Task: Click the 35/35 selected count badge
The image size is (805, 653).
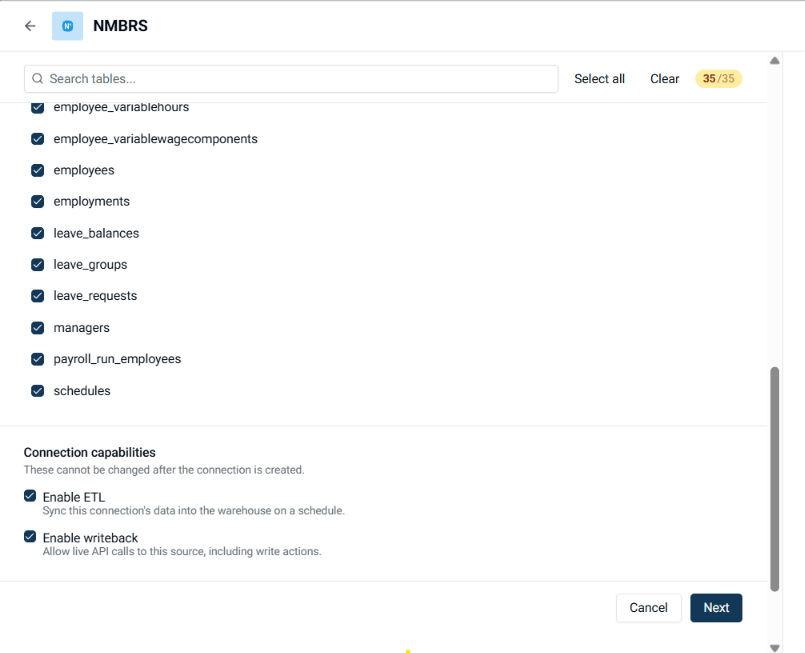Action: tap(718, 79)
